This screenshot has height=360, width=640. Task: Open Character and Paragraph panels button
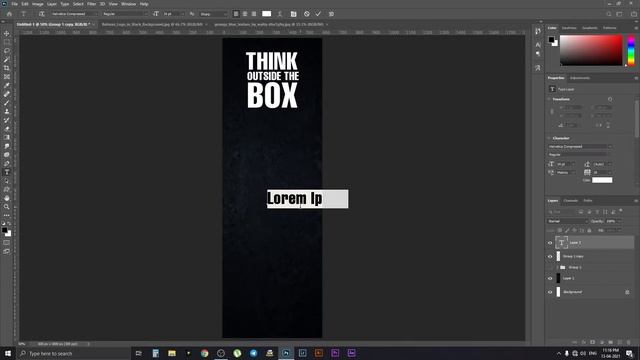coord(293,14)
